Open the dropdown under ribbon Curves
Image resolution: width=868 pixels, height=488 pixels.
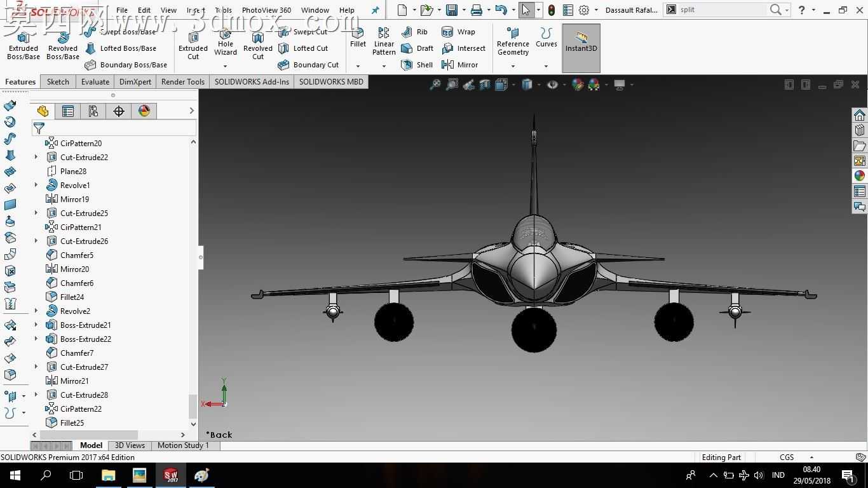tap(546, 66)
